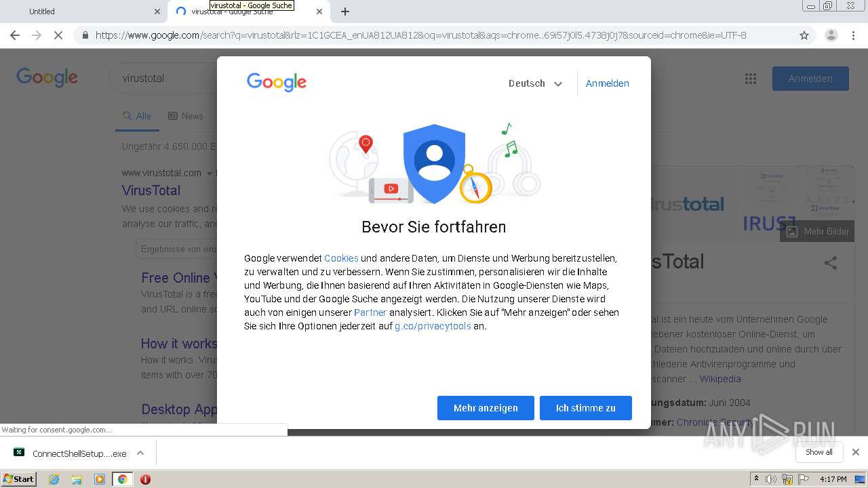
Task: Close the downloads bar
Action: tap(856, 452)
